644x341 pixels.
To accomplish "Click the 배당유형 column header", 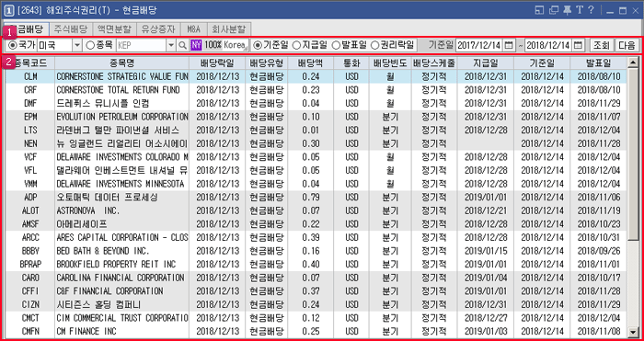I will (x=266, y=63).
